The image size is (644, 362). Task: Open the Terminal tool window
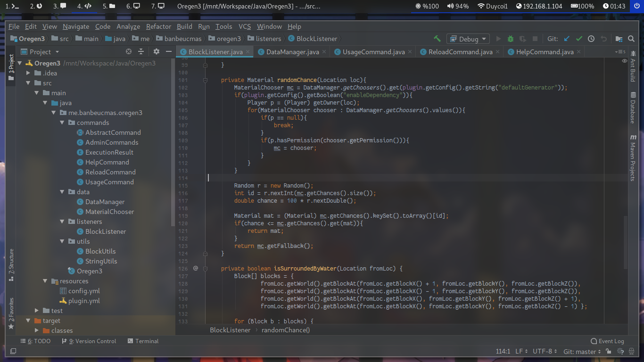[x=147, y=341]
